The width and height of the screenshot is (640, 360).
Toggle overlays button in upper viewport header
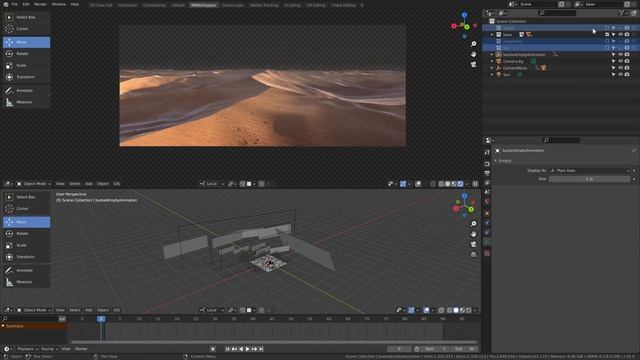[x=418, y=184]
